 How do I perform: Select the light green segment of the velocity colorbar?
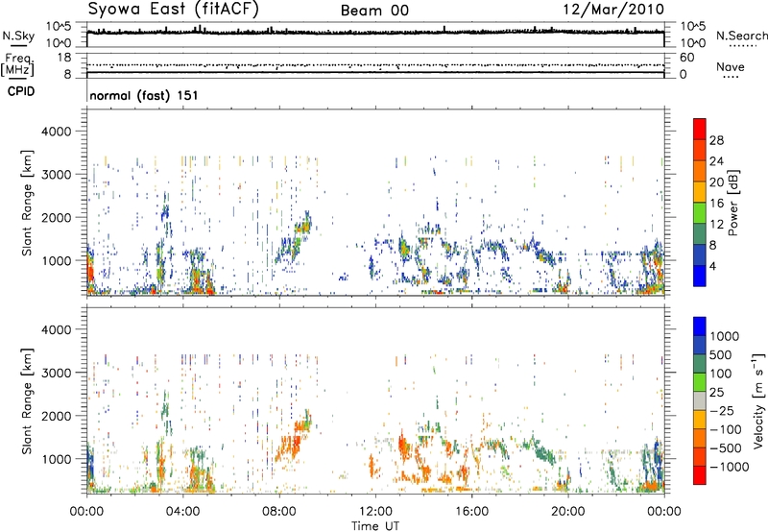[700, 382]
